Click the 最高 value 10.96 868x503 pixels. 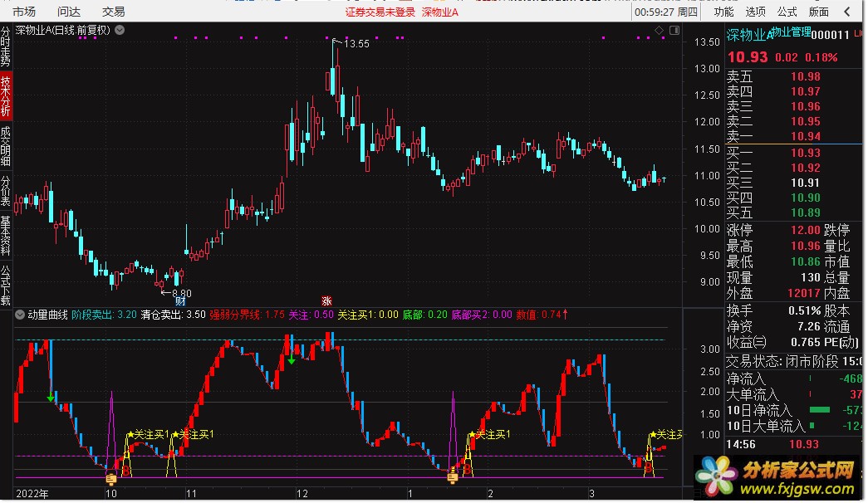point(806,247)
